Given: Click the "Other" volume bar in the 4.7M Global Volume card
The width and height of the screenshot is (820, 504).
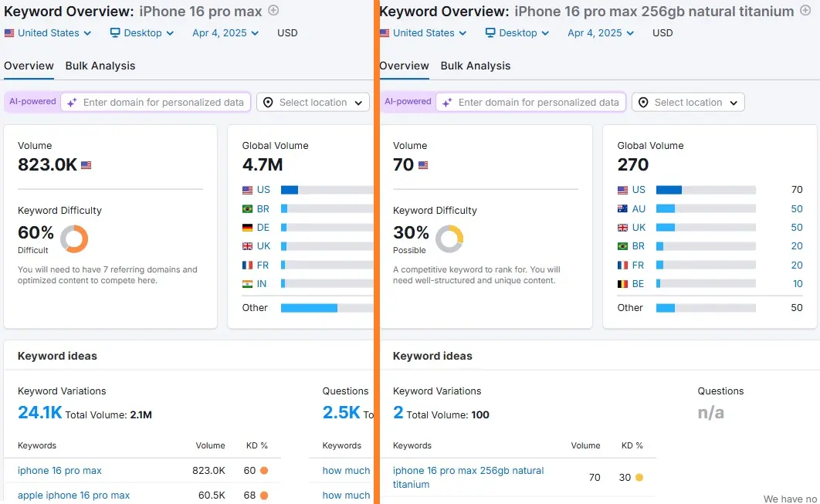Looking at the screenshot, I should 309,308.
